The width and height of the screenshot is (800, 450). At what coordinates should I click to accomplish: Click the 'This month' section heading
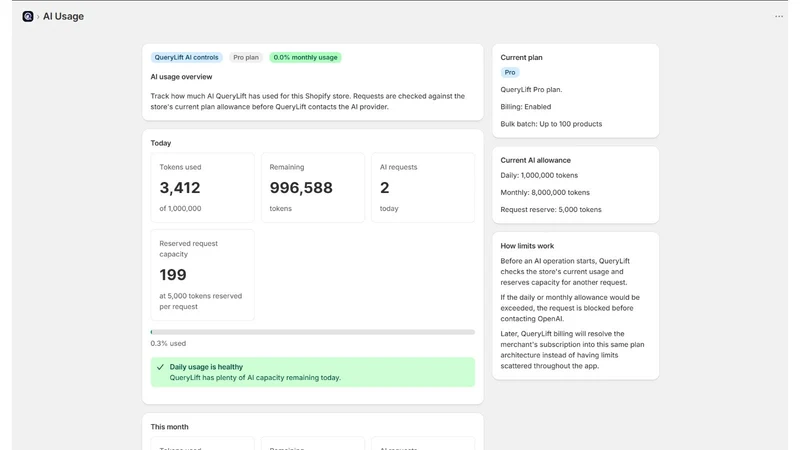click(169, 427)
